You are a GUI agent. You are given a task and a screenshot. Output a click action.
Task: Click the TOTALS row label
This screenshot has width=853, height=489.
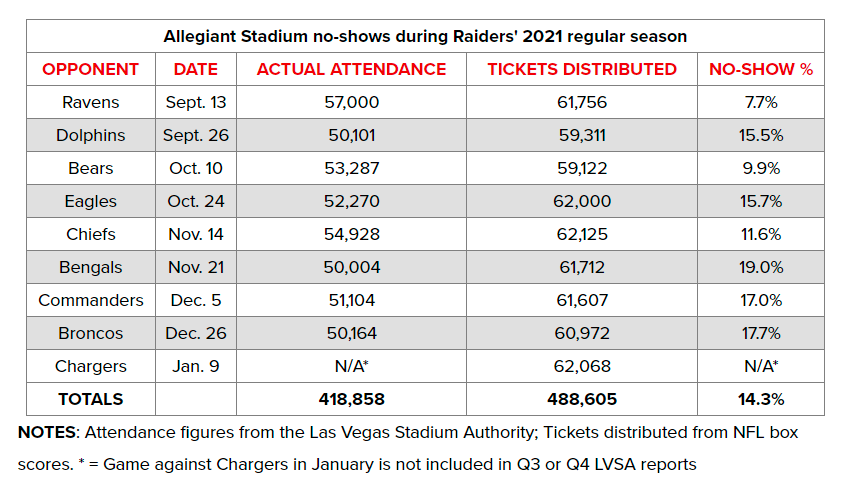[x=91, y=399]
